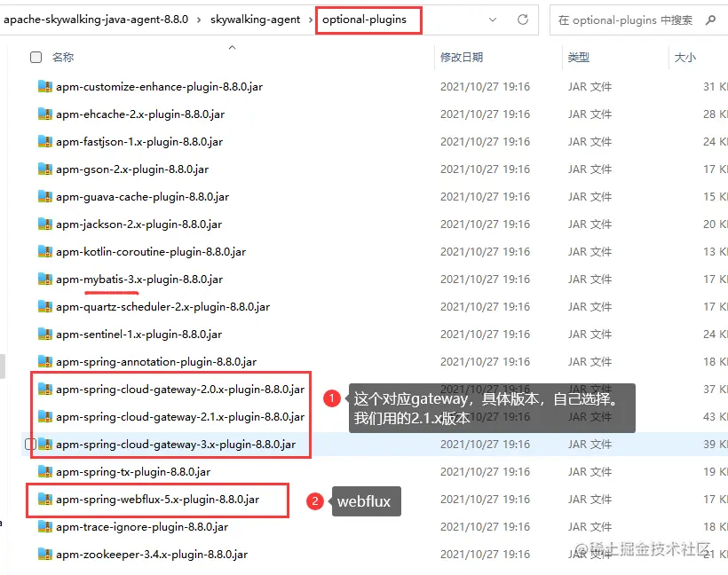Select file apm-spring-cloud-gateway-2.1.x-plugin-8.8.0.jar
The width and height of the screenshot is (728, 575).
(x=180, y=417)
